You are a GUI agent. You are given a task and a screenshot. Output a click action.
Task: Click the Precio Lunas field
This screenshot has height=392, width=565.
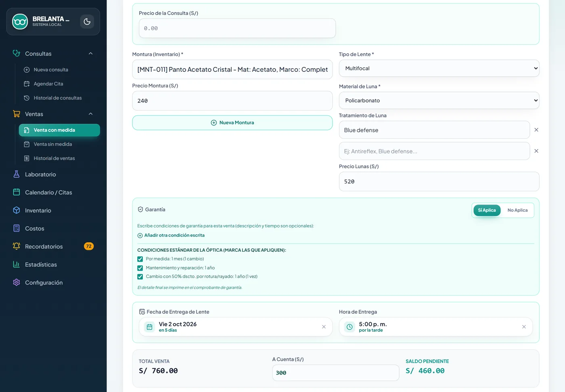coord(439,181)
